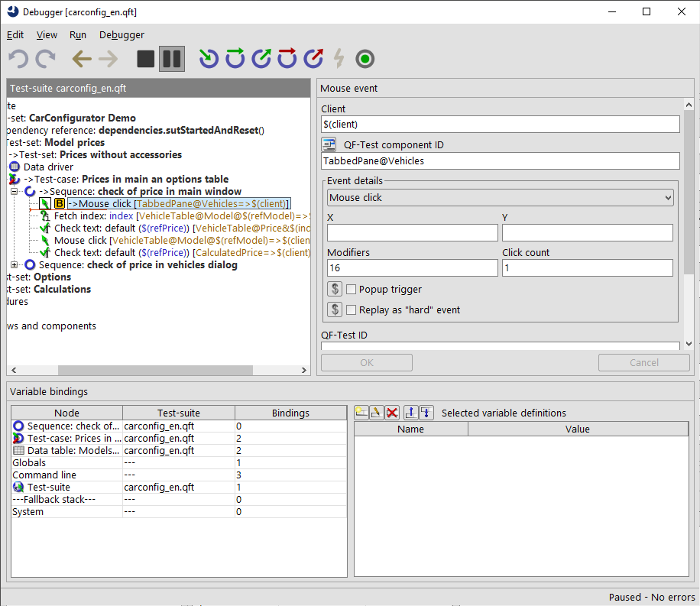Click the New variable binding icon
Screen dimensions: 700x606
pos(361,412)
